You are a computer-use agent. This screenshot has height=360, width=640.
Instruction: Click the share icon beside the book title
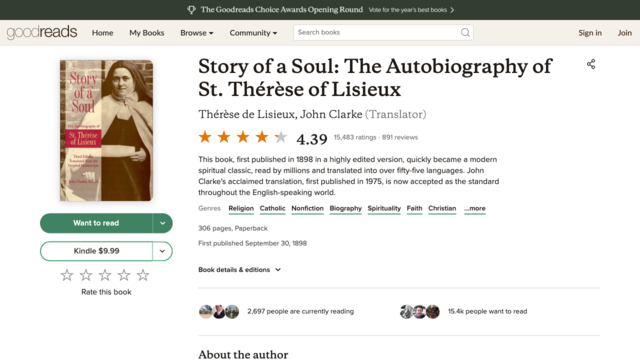591,64
